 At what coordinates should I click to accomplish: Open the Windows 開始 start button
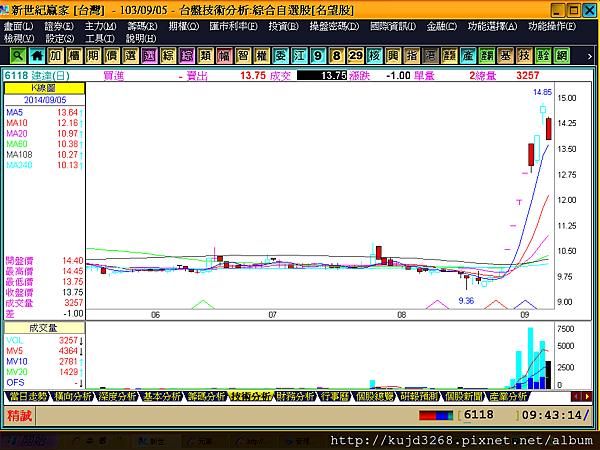29,441
